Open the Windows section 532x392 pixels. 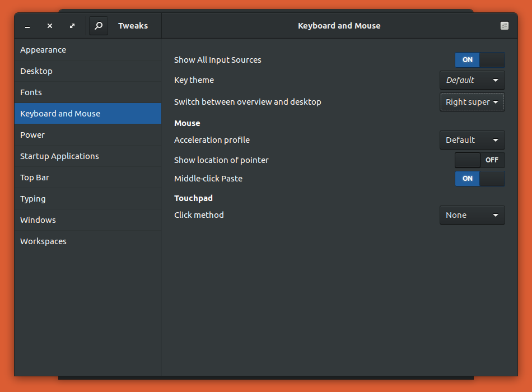point(88,220)
